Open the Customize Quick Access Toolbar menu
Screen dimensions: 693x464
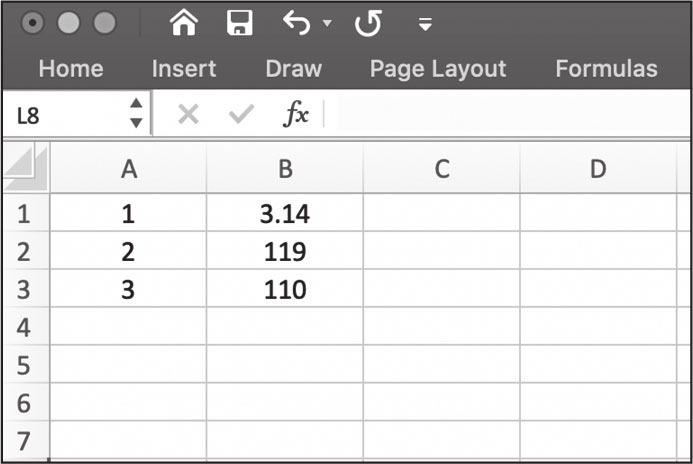425,24
